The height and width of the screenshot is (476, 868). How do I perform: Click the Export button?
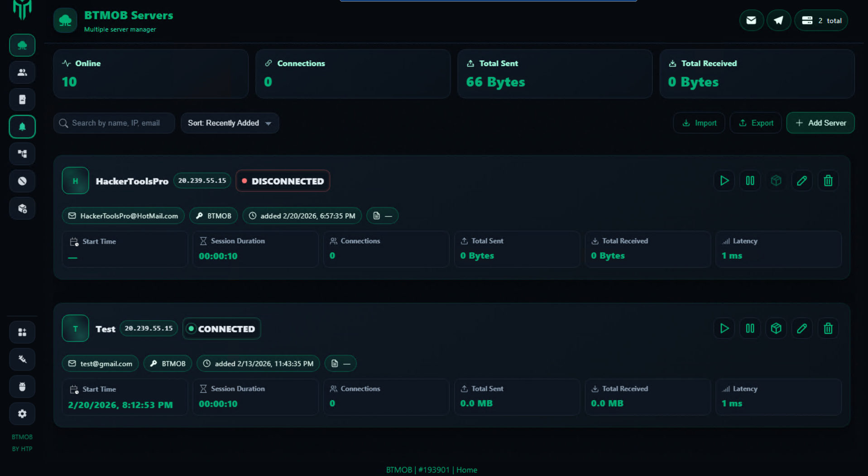756,123
